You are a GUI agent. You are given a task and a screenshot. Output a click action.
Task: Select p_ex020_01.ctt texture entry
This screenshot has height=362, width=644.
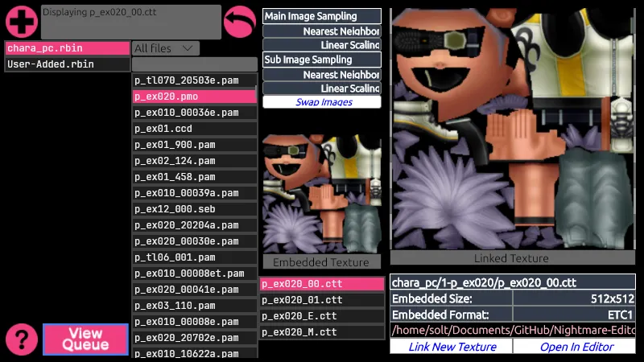322,300
